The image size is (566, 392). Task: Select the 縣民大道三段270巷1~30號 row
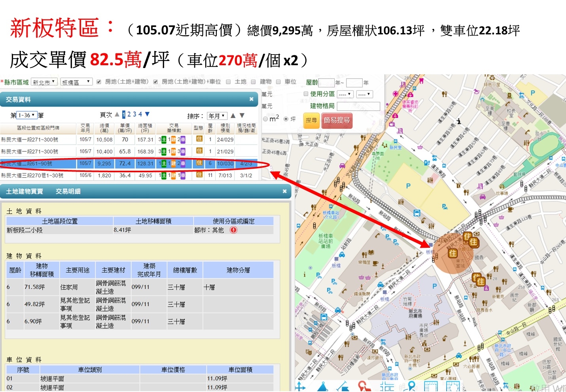pos(32,175)
